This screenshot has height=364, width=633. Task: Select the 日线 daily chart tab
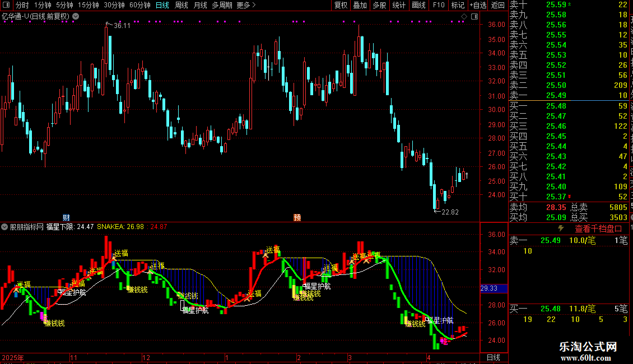point(162,5)
